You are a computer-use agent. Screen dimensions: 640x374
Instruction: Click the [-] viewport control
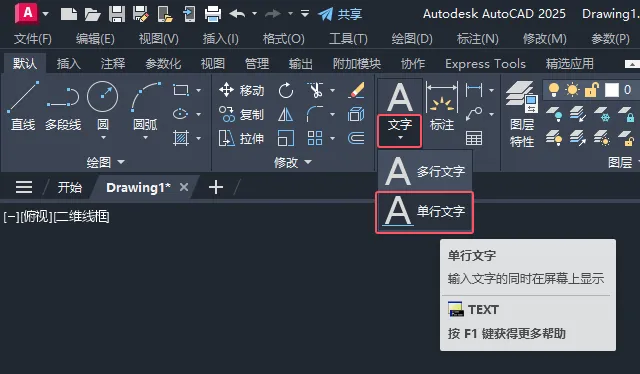[x=11, y=216]
